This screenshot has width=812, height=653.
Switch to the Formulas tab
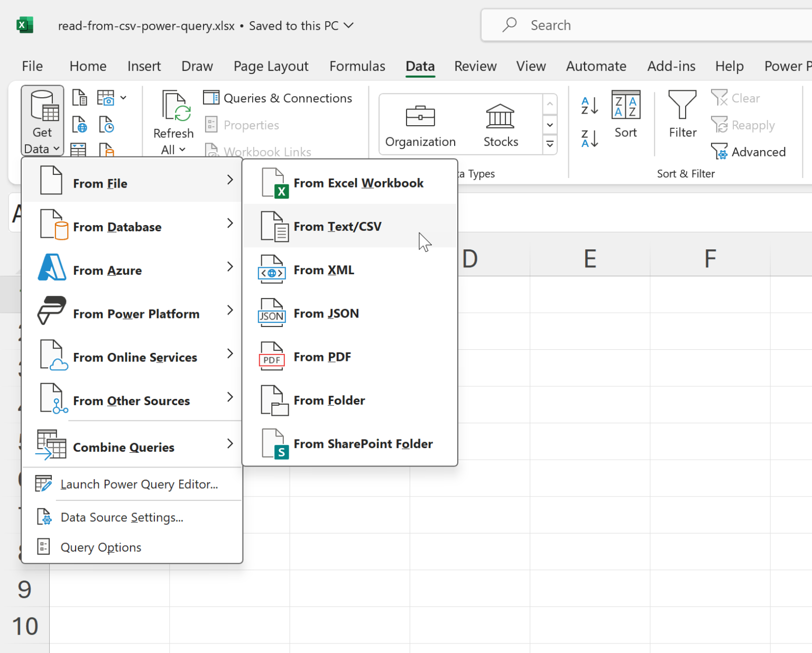357,66
